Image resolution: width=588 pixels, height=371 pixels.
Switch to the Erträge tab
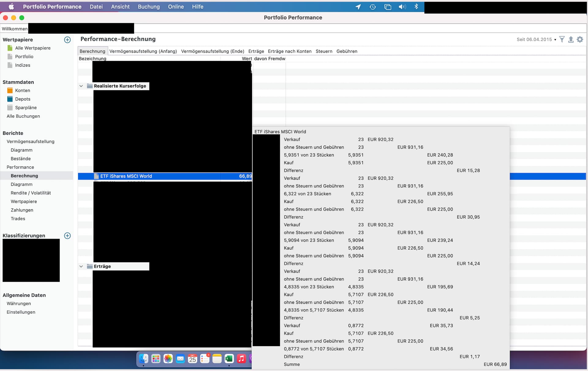(256, 51)
